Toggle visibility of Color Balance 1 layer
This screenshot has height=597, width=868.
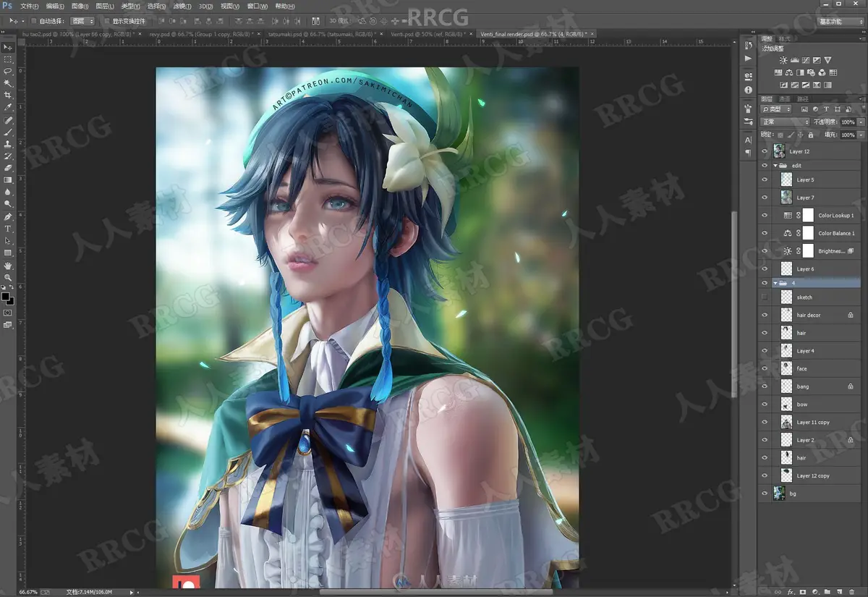[765, 233]
